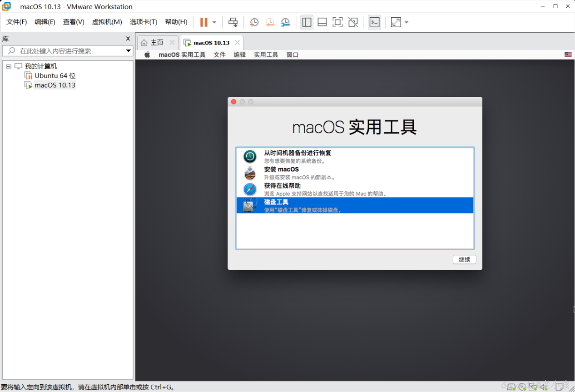Open the guest 实用工具 menu
The height and width of the screenshot is (392, 575).
[266, 55]
